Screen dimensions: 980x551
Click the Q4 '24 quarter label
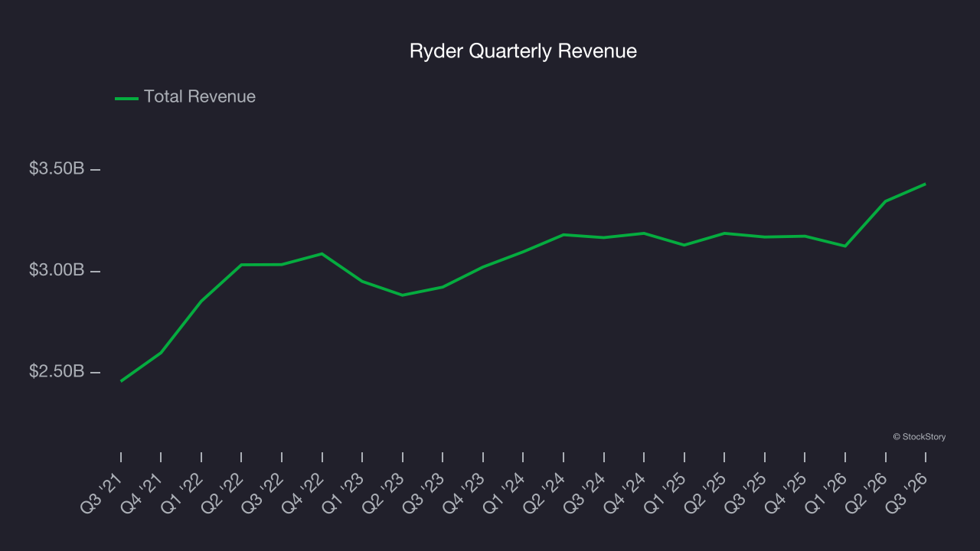624,493
